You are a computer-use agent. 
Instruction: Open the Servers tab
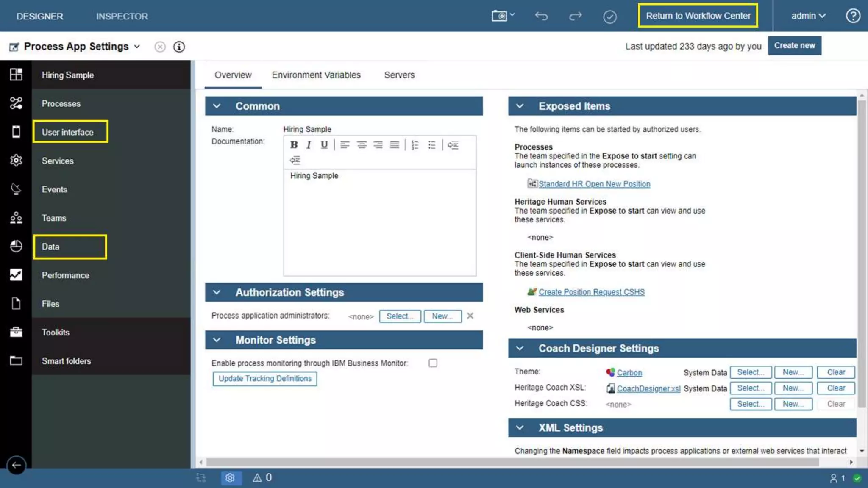(x=399, y=75)
